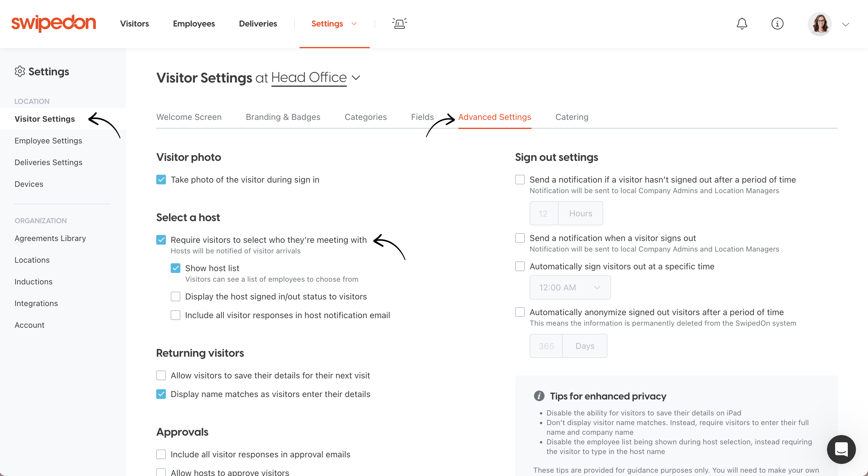Open the emergency evacuation alarm icon
Viewport: 868px width, 476px height.
point(399,23)
